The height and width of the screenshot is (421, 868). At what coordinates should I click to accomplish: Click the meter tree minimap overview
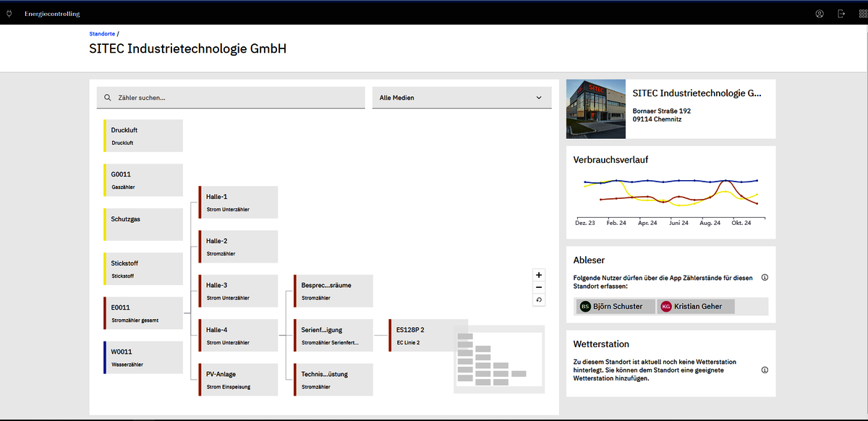[x=499, y=360]
